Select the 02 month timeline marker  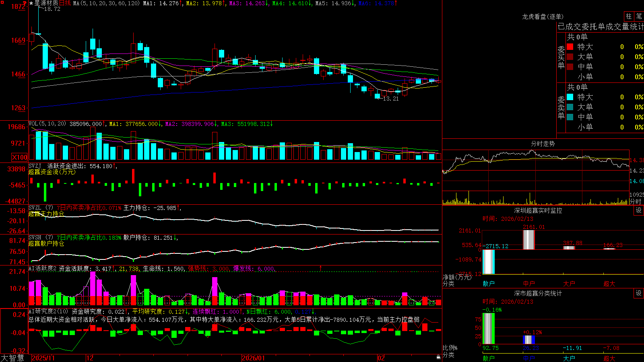[381, 358]
